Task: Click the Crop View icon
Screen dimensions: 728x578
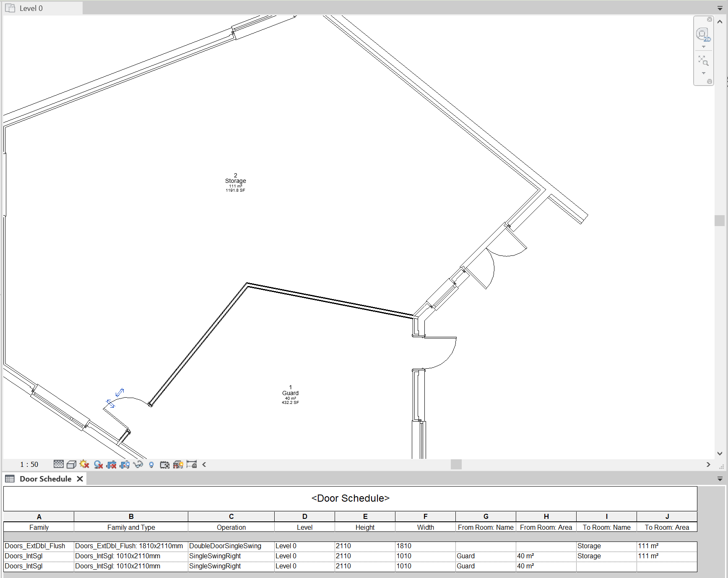Action: [111, 464]
